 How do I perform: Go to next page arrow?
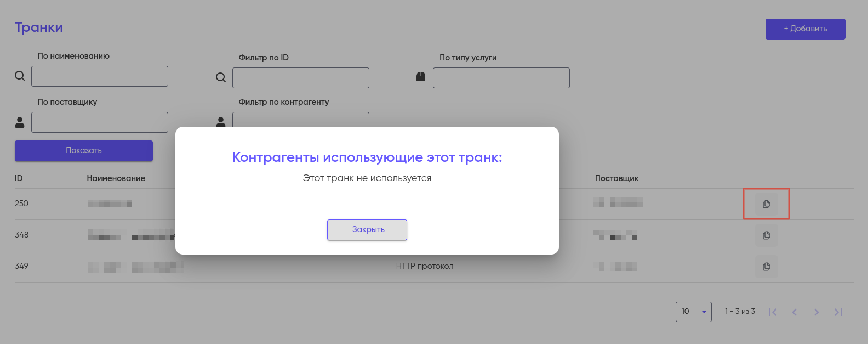coord(816,312)
